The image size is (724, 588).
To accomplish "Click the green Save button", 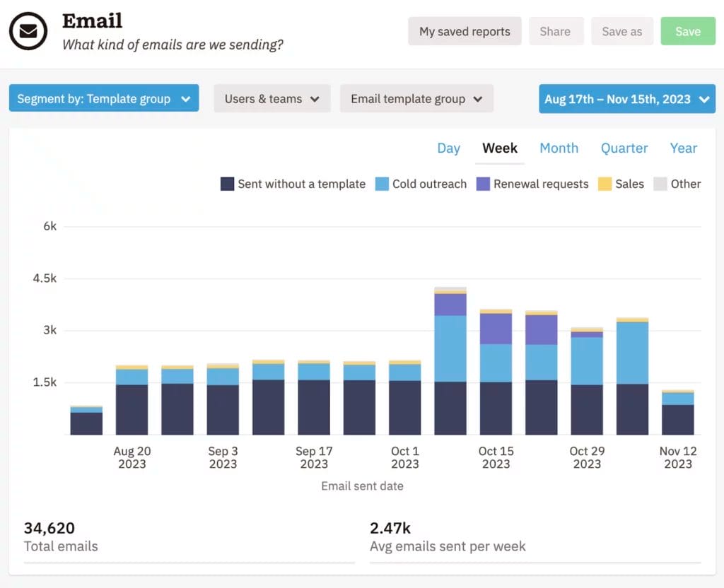I will [687, 31].
